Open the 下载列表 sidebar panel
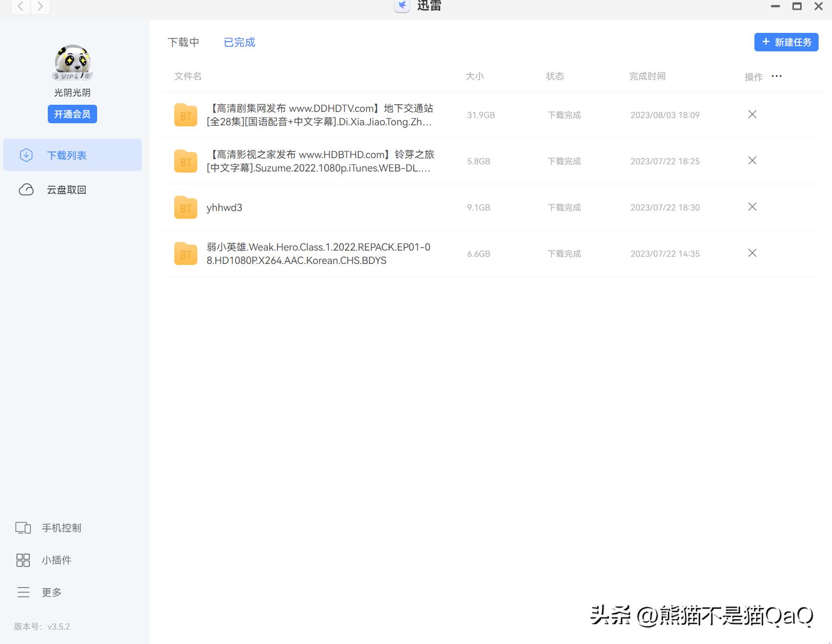Viewport: 832px width, 644px height. pyautogui.click(x=67, y=155)
